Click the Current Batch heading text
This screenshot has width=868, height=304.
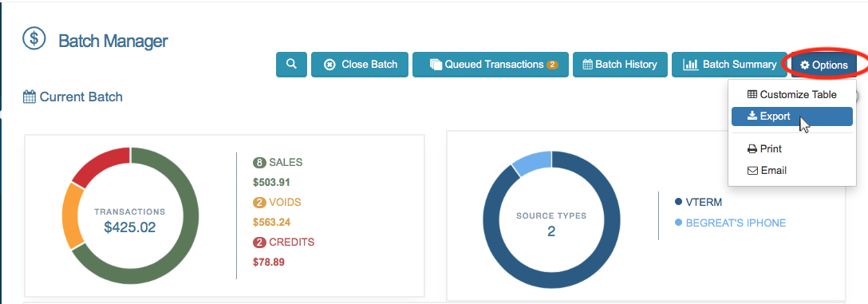[81, 97]
